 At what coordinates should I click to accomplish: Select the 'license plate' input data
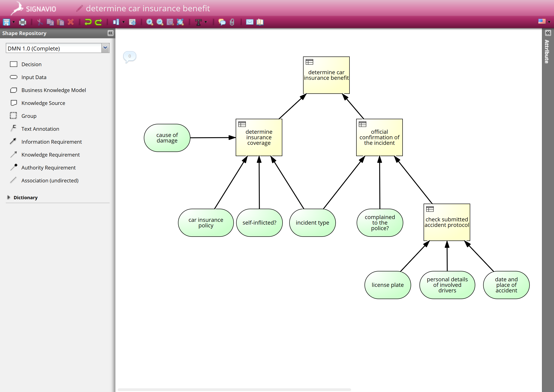(388, 285)
